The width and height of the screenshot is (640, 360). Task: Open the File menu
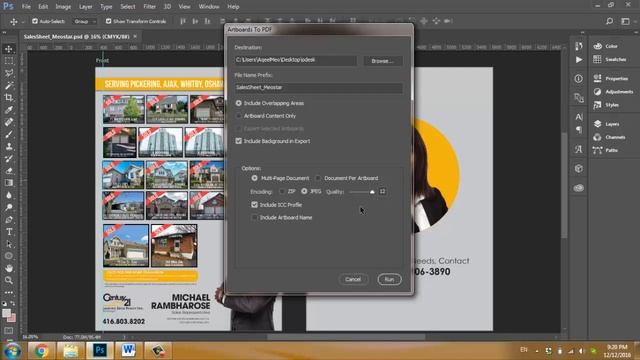point(26,7)
